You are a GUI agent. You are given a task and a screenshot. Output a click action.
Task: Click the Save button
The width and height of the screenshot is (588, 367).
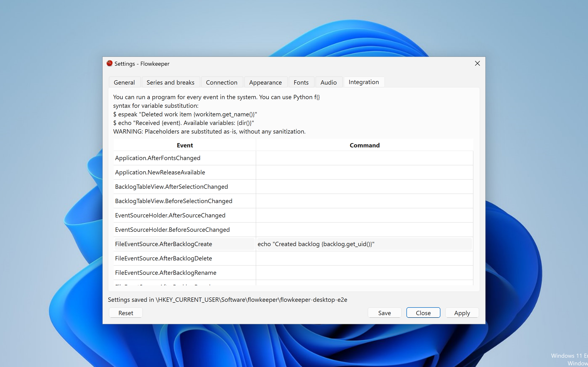(x=384, y=313)
